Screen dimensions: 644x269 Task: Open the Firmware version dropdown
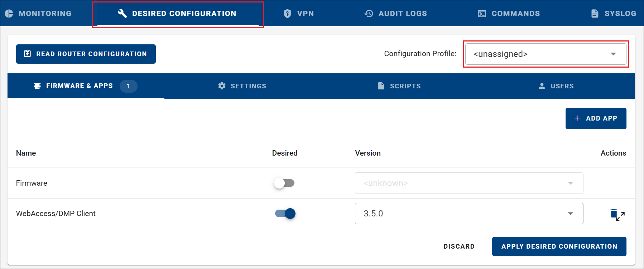click(469, 183)
